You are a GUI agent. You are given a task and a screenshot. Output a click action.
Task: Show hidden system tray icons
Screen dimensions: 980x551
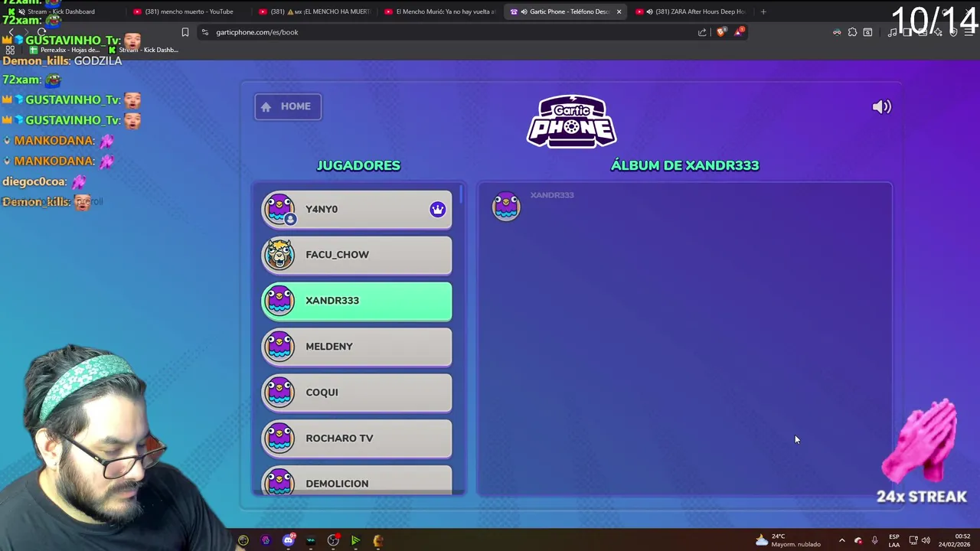coord(841,540)
